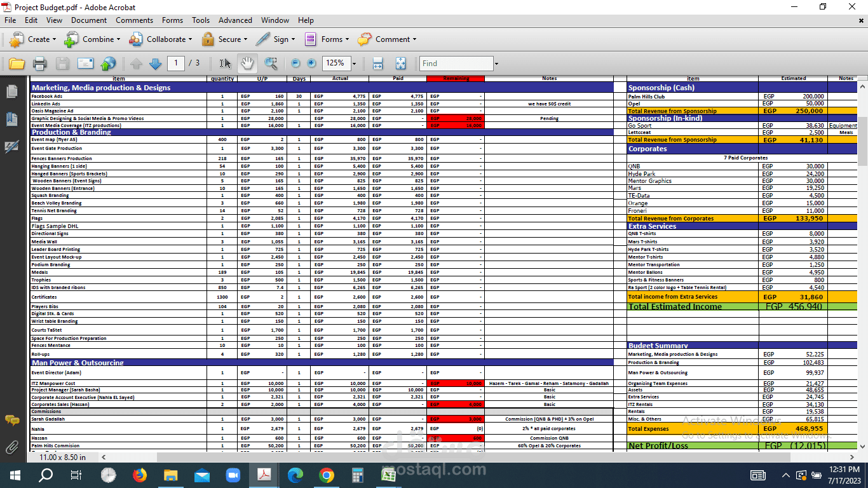Image resolution: width=868 pixels, height=488 pixels.
Task: Open the Window menu
Action: click(x=275, y=20)
